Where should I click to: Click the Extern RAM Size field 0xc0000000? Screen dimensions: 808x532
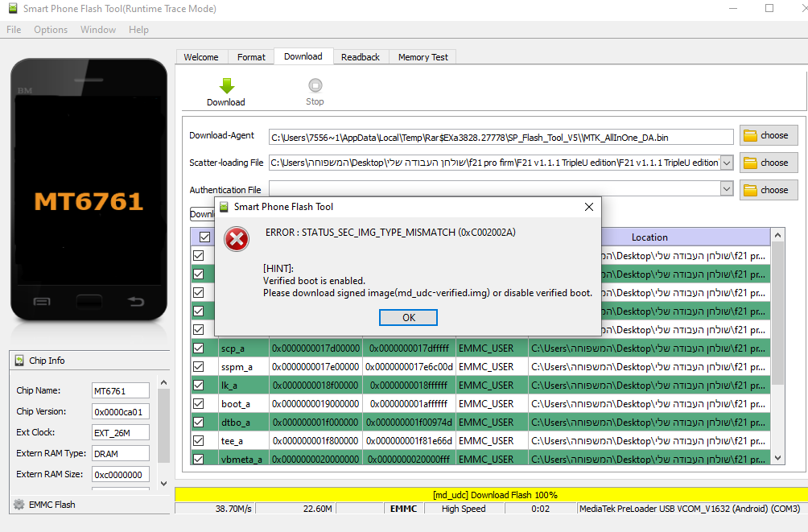coord(120,474)
